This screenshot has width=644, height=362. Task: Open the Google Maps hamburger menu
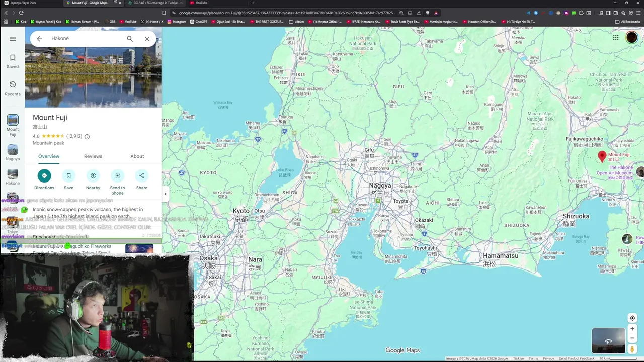pyautogui.click(x=13, y=39)
